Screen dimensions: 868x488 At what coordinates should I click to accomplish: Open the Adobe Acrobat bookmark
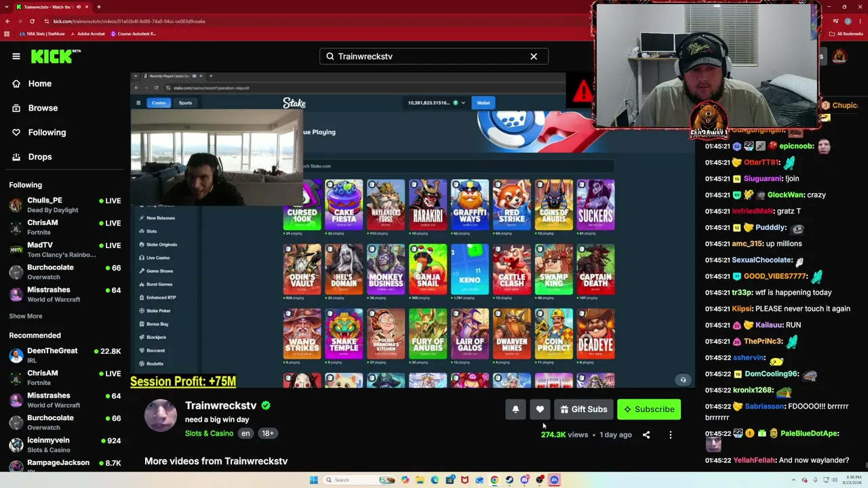87,33
